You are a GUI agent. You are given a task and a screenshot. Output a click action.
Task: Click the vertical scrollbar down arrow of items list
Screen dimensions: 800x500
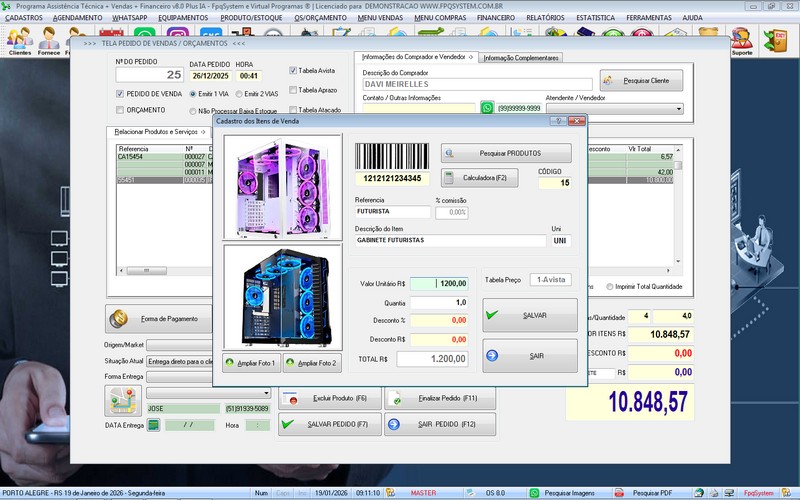[678, 261]
